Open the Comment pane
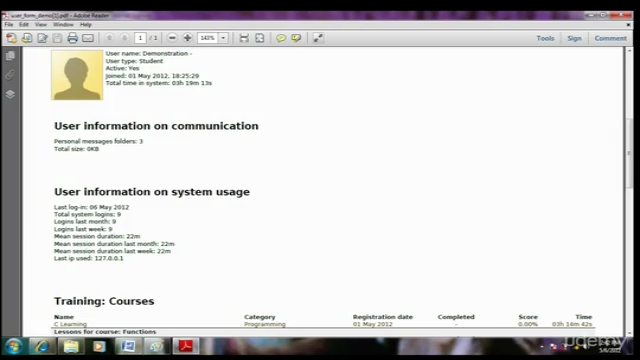The height and width of the screenshot is (360, 640). click(611, 38)
